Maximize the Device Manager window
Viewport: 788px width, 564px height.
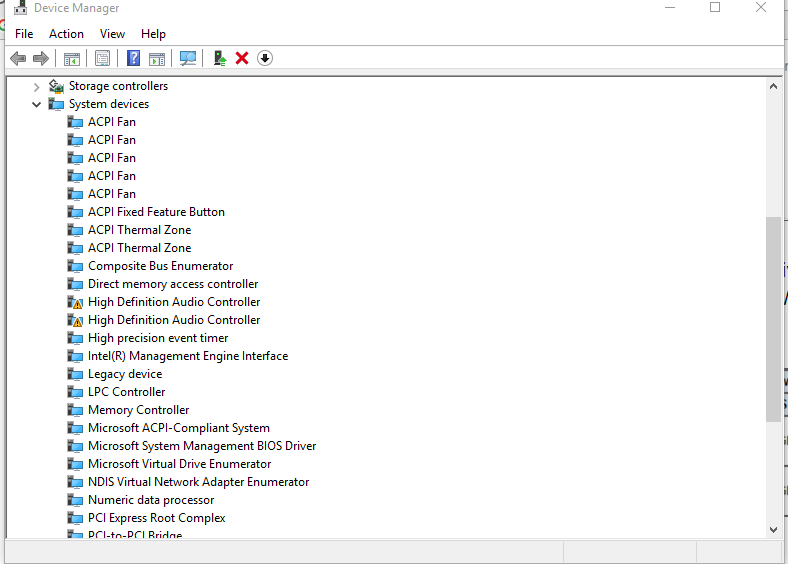715,8
